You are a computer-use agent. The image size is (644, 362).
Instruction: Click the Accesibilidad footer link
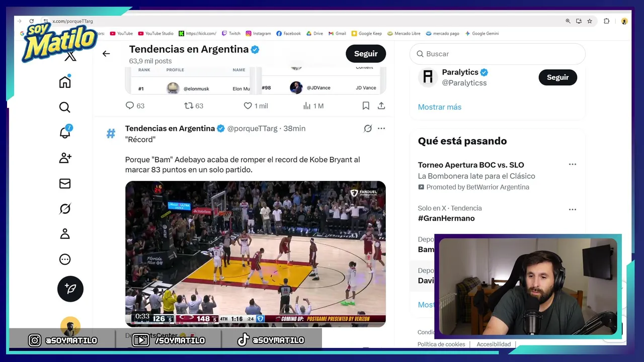[x=494, y=344]
